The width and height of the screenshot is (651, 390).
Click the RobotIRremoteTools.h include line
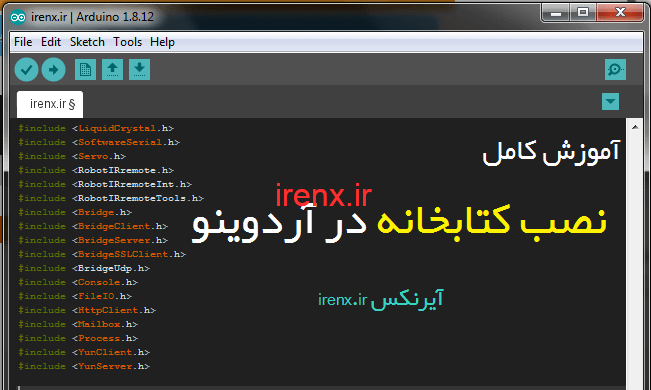111,199
